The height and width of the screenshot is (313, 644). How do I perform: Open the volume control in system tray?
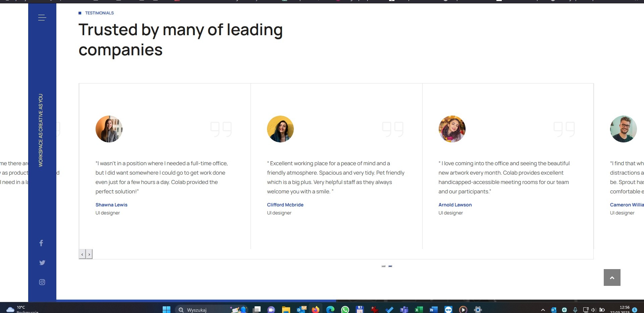pos(593,310)
